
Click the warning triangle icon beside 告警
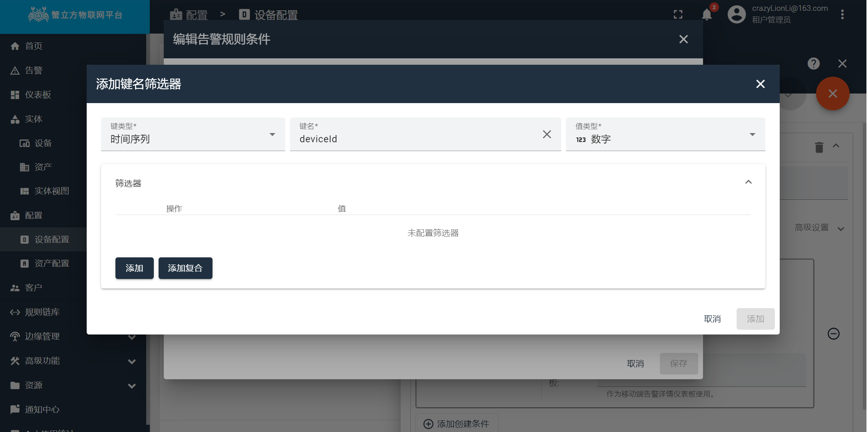(x=15, y=71)
